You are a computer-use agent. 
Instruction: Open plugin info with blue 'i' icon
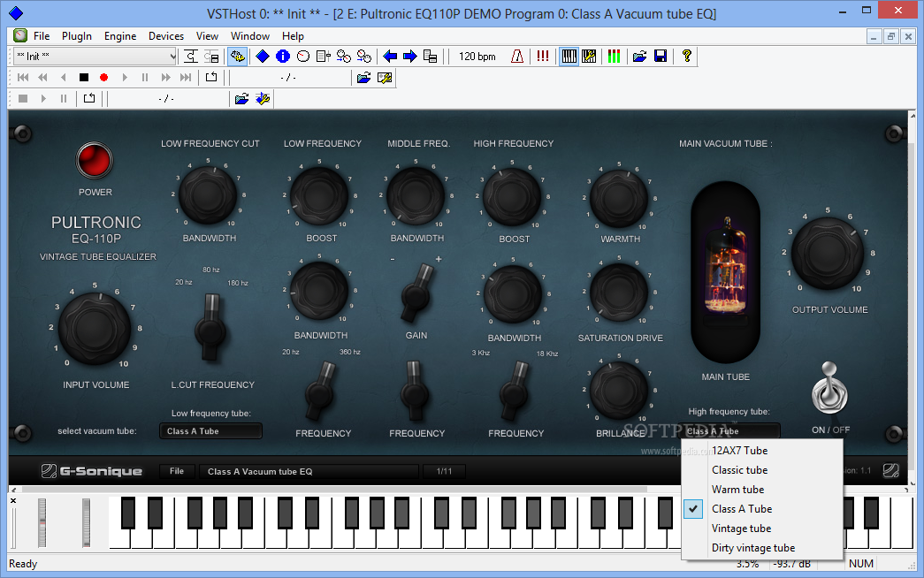tap(283, 57)
